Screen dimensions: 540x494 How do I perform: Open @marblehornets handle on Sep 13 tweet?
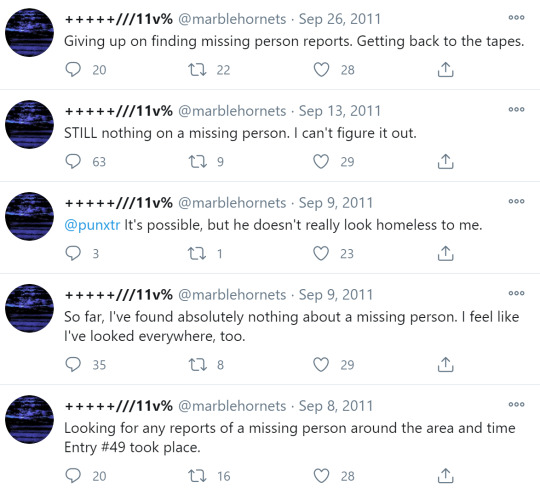pos(232,111)
